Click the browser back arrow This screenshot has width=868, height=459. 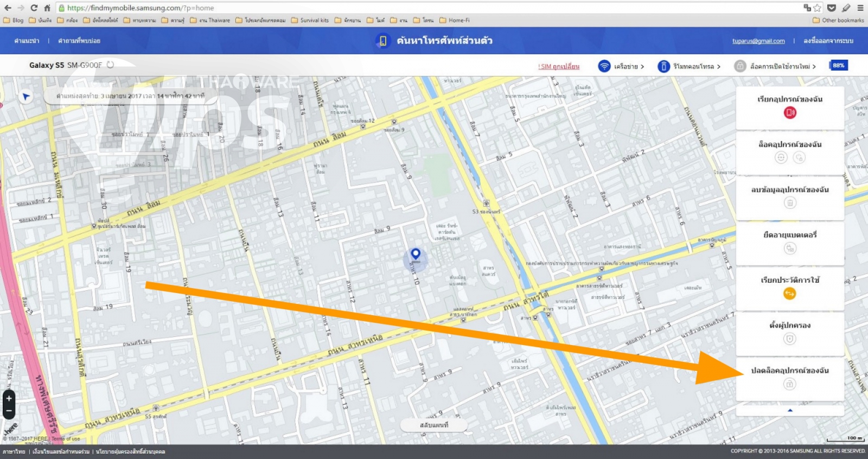pos(8,8)
